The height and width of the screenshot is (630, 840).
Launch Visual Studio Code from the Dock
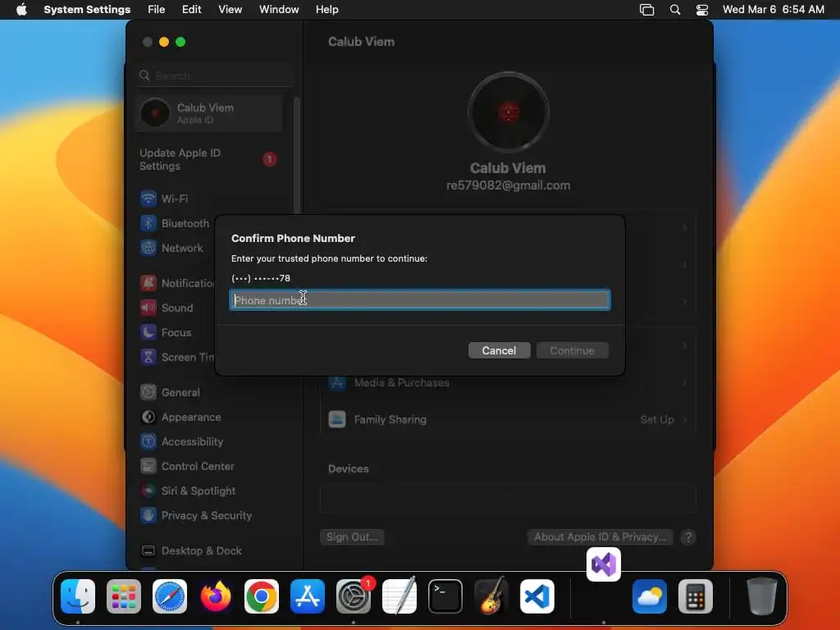click(x=537, y=596)
